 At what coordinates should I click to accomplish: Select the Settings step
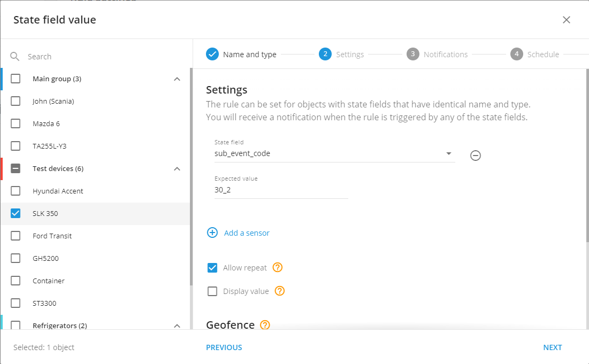(x=341, y=55)
